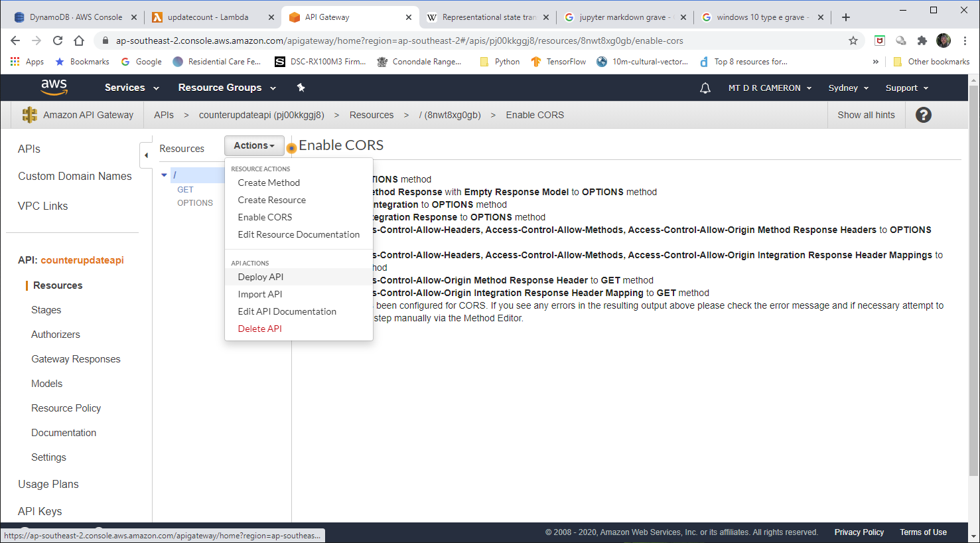Go to browser home page icon
Screen dimensions: 980x543
pos(79,40)
